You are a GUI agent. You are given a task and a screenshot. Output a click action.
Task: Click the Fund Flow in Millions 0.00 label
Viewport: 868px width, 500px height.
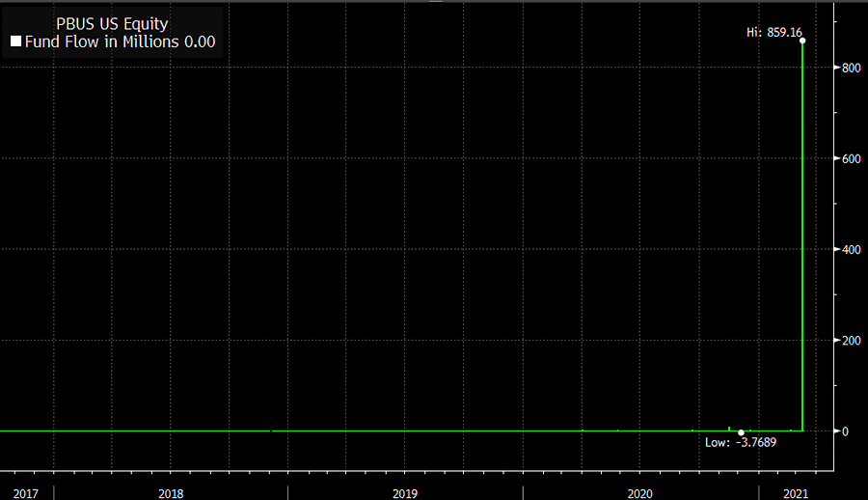click(x=121, y=42)
